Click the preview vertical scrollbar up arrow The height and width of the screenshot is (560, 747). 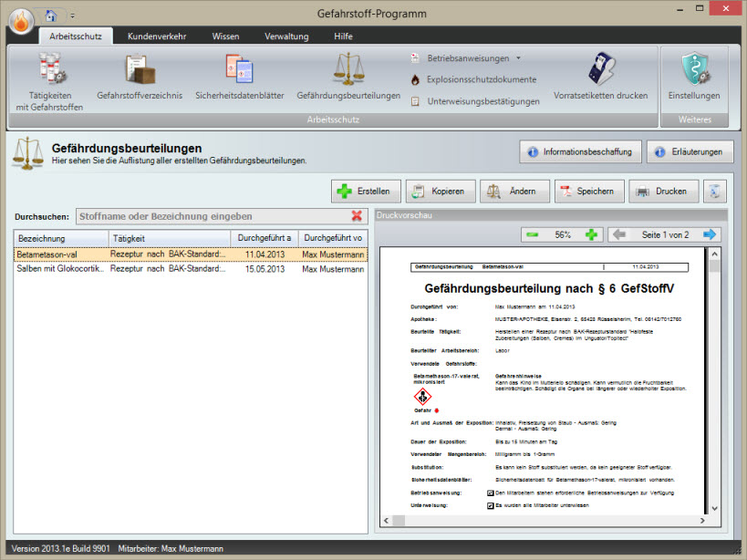714,254
